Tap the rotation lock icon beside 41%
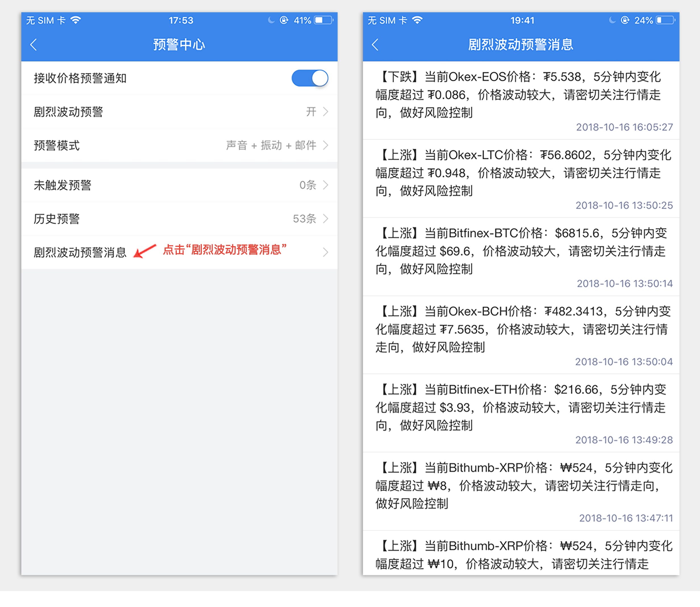The height and width of the screenshot is (607, 700). (284, 20)
